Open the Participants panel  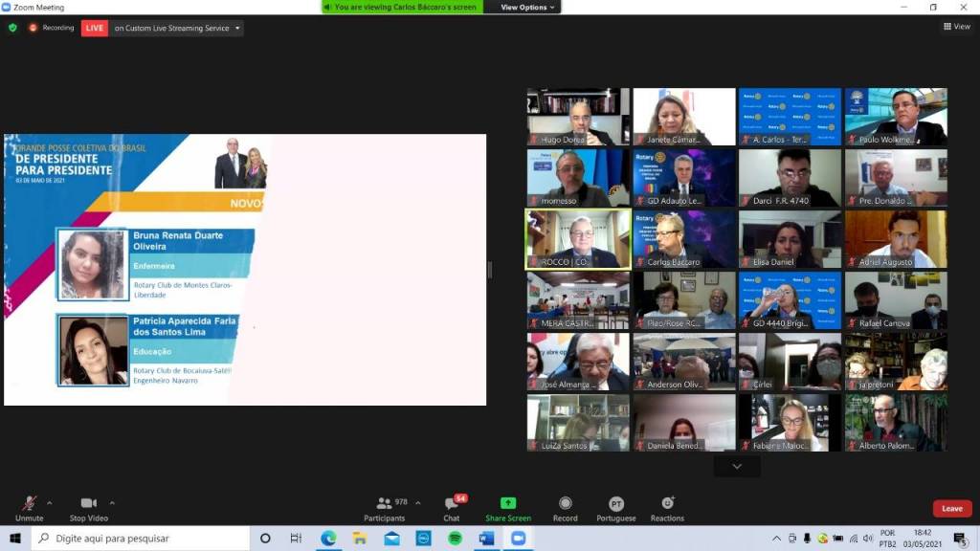(x=385, y=504)
